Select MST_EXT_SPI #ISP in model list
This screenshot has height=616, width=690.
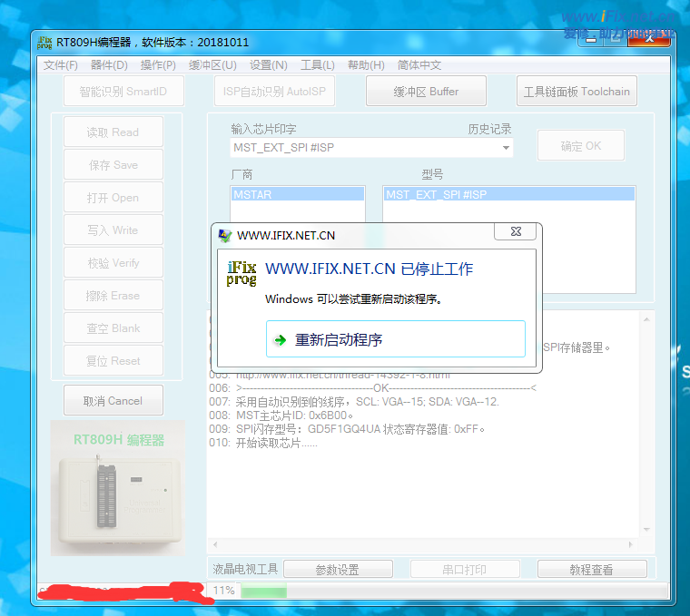(x=509, y=194)
